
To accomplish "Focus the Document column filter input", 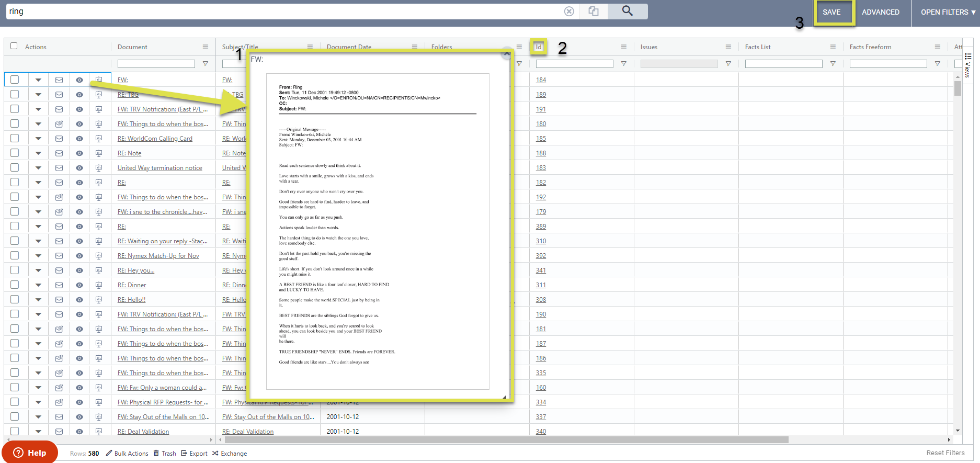I will [156, 64].
